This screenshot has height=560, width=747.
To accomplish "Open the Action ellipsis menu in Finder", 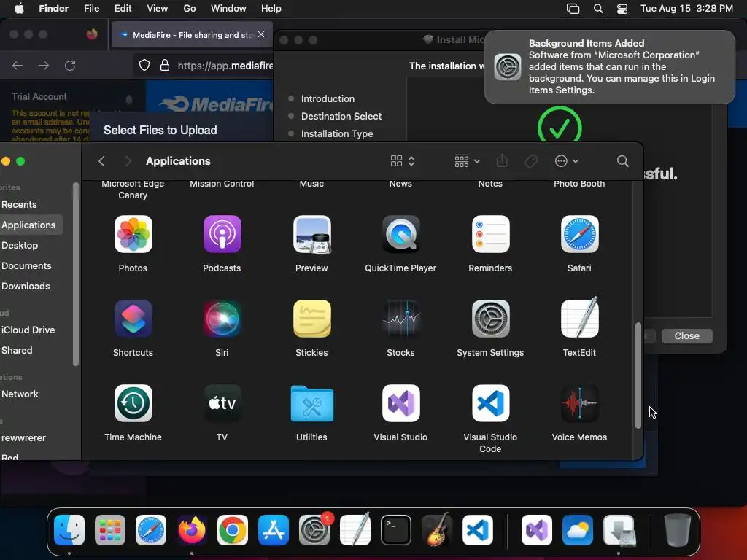I will click(566, 161).
